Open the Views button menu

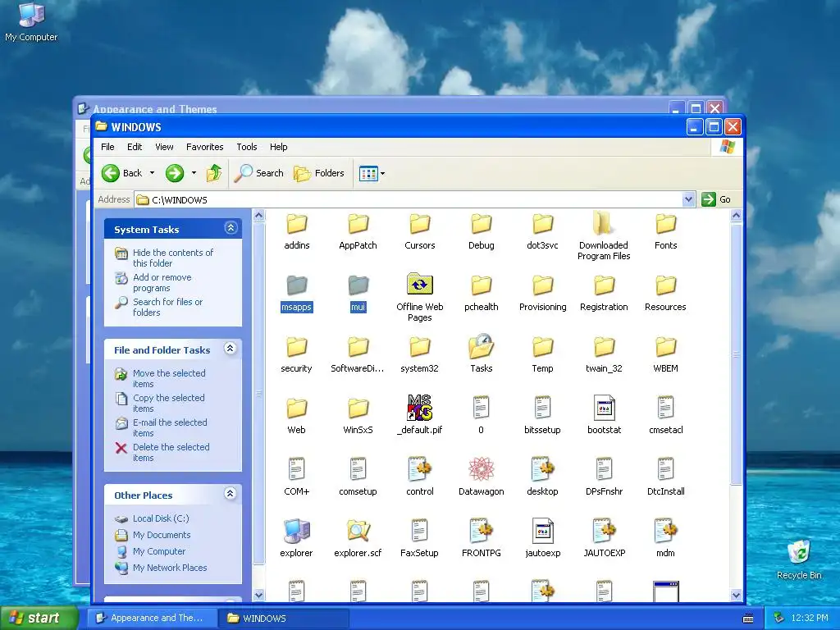point(372,173)
